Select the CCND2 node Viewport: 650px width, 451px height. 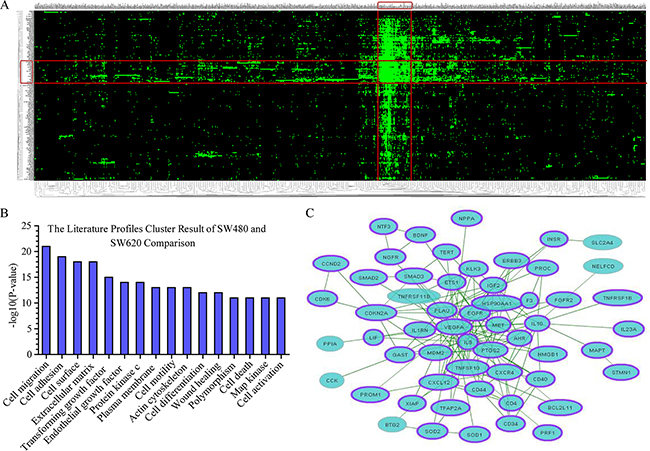(331, 264)
